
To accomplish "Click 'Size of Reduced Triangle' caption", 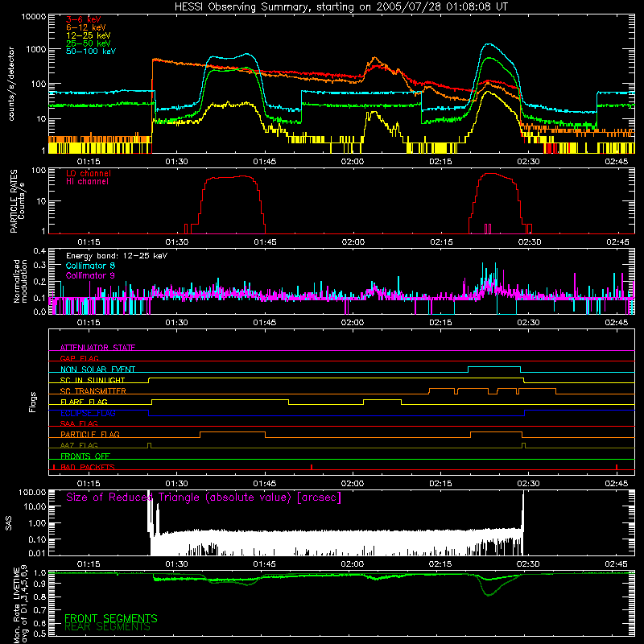I will [x=204, y=497].
